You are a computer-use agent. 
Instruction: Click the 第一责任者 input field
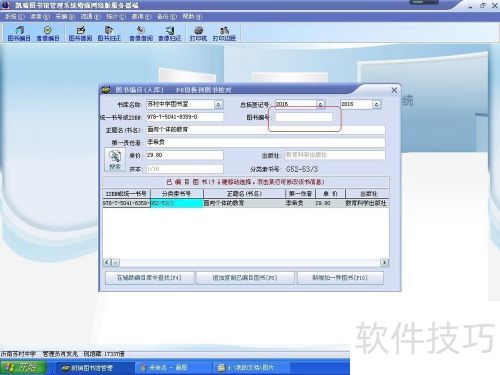coord(266,142)
